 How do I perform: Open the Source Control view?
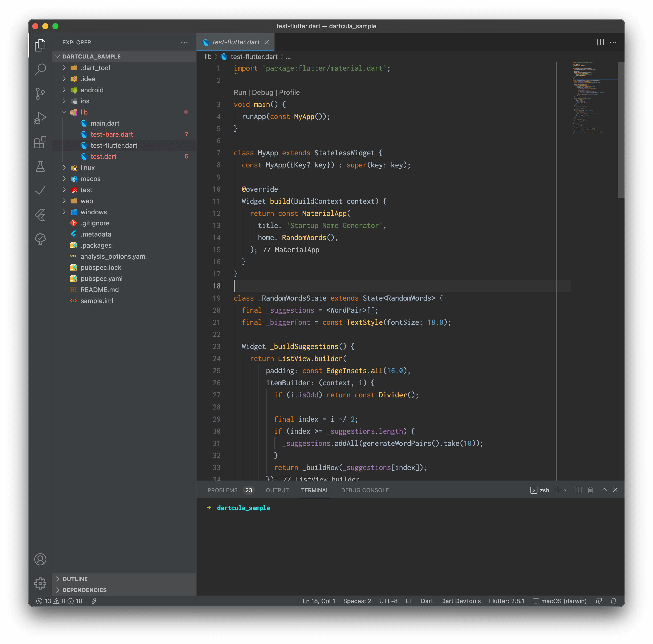40,94
